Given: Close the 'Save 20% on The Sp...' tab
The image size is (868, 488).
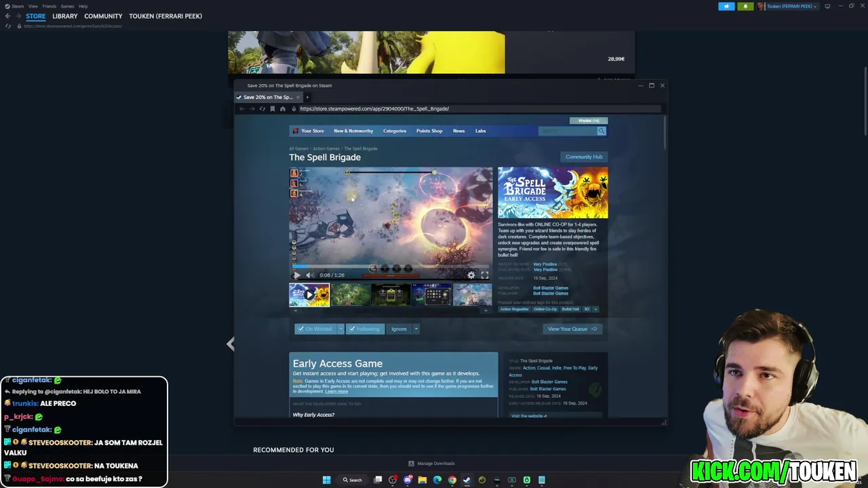Looking at the screenshot, I should point(297,97).
